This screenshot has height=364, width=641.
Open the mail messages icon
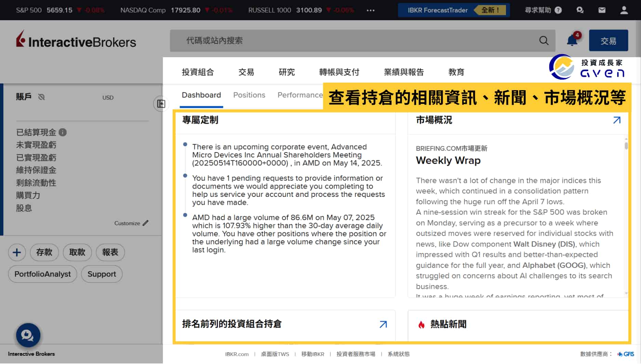[x=602, y=10]
